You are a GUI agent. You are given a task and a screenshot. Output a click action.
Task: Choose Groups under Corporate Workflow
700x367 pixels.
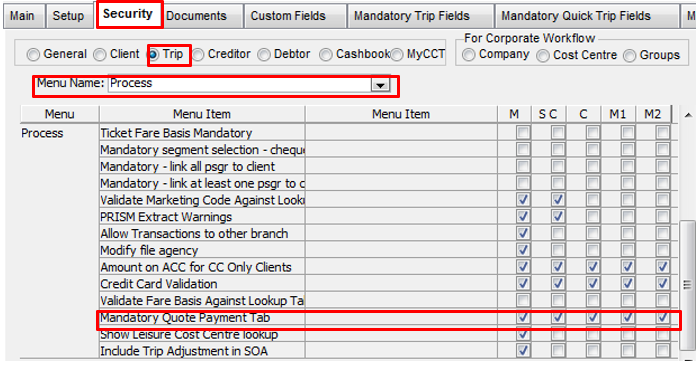click(629, 56)
